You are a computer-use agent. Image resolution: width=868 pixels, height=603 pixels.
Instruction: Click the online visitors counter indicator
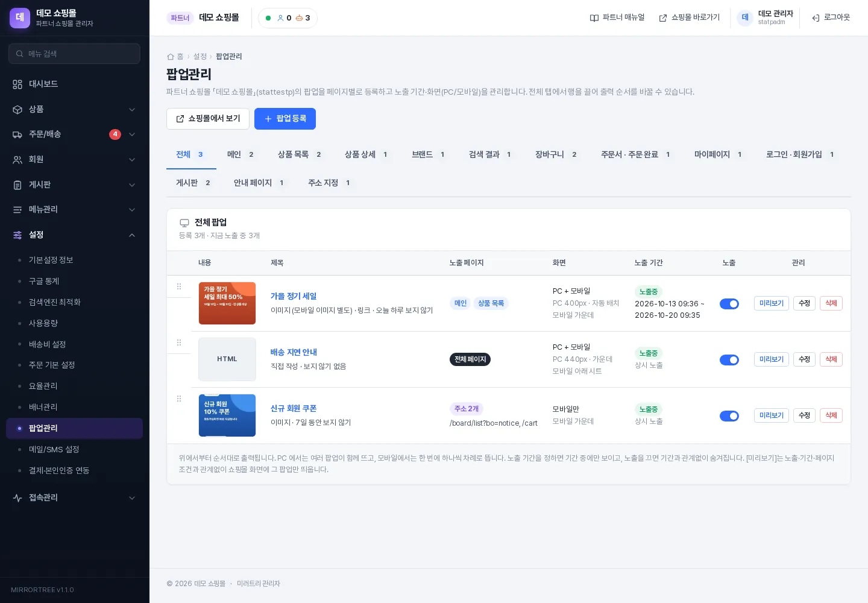[288, 18]
